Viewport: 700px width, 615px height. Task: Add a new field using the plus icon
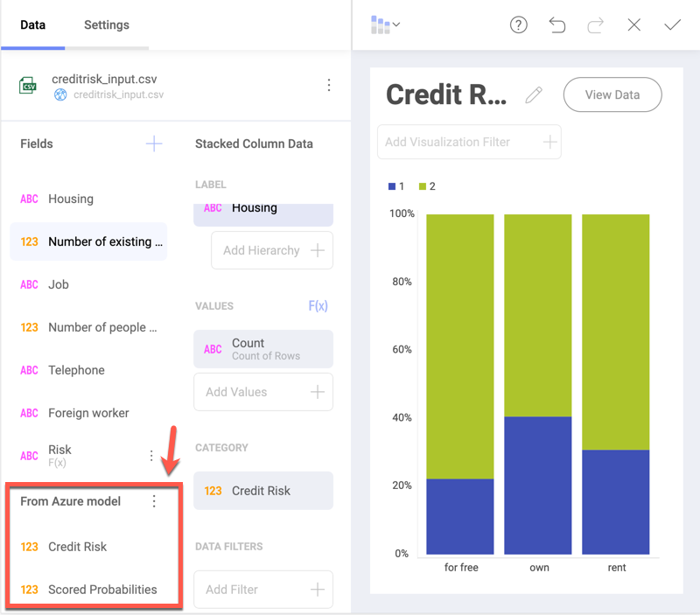pos(153,143)
